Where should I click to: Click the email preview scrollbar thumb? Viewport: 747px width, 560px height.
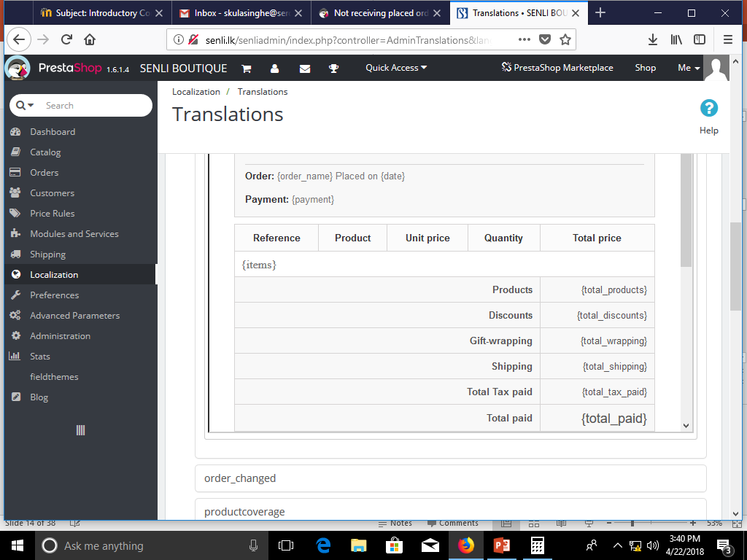coord(686,210)
